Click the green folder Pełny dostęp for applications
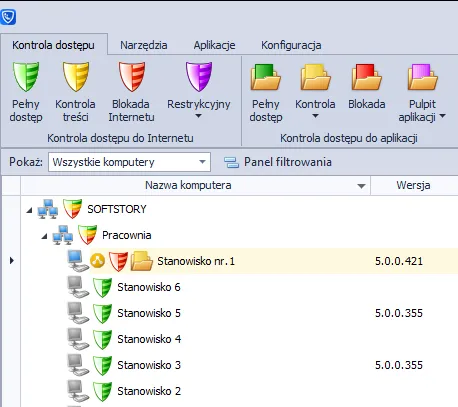The height and width of the screenshot is (407, 458). tap(266, 77)
